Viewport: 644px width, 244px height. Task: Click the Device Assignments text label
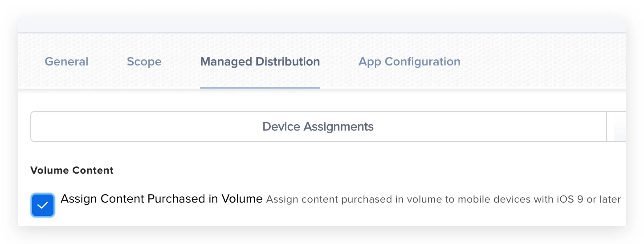tap(318, 126)
